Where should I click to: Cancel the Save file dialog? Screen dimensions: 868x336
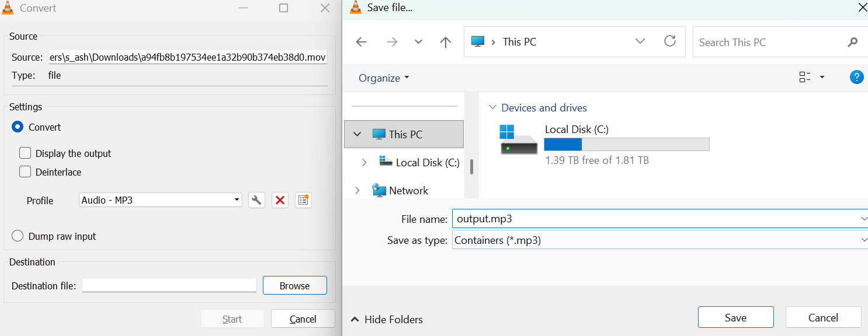tap(823, 317)
